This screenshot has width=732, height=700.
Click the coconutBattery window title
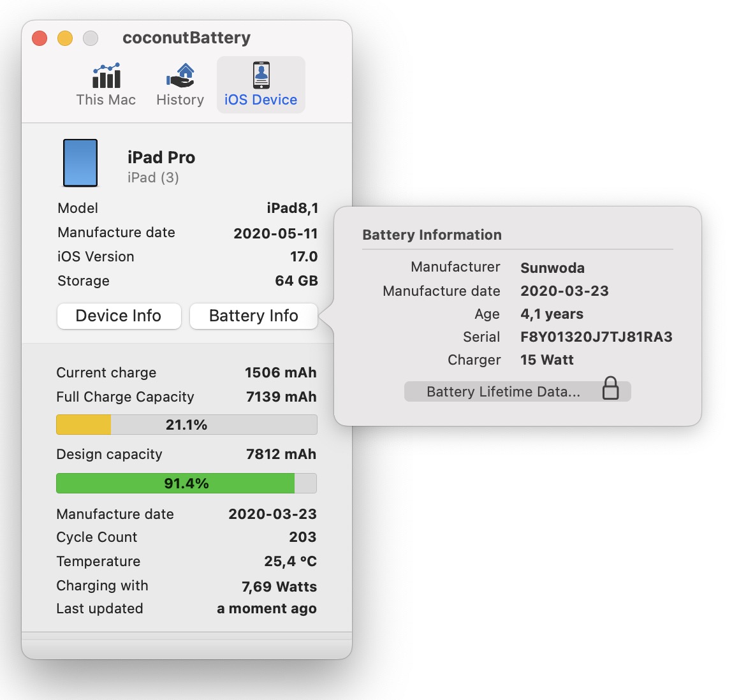click(x=187, y=38)
